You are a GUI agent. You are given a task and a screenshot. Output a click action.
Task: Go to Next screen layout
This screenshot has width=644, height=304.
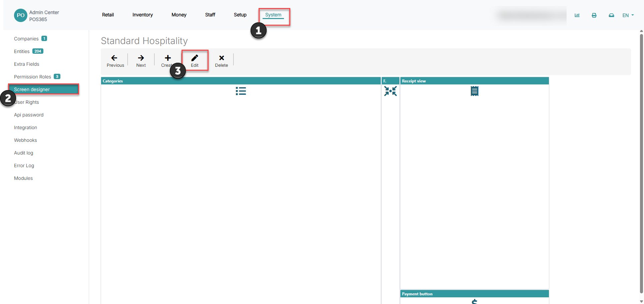[141, 61]
